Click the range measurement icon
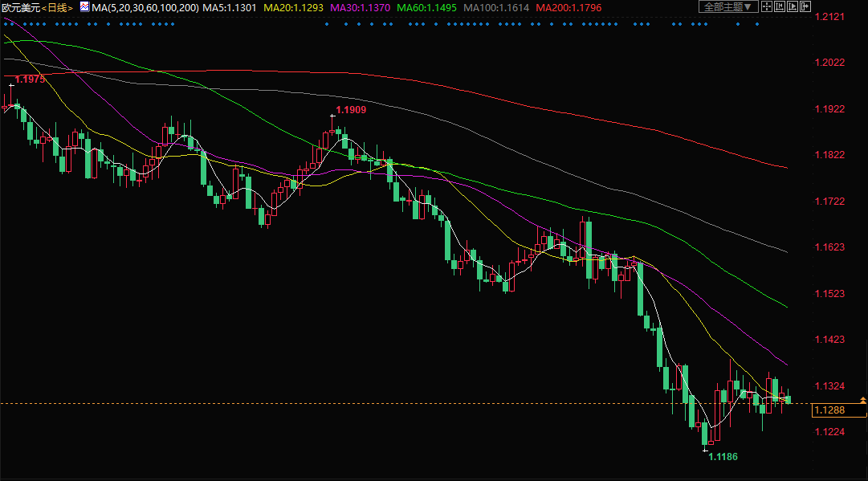This screenshot has width=868, height=481. pyautogui.click(x=780, y=7)
